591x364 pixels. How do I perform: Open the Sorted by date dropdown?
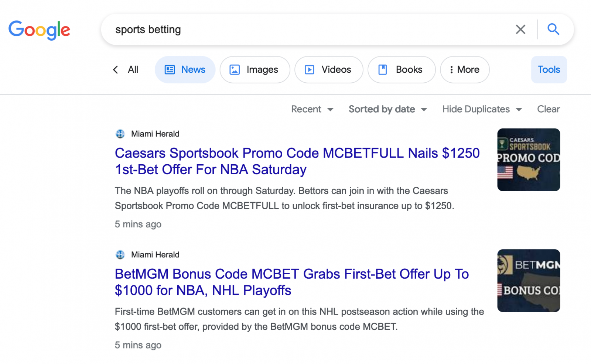388,109
